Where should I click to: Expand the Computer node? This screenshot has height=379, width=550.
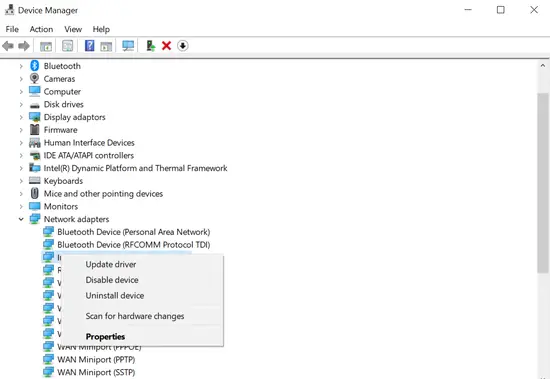click(21, 92)
